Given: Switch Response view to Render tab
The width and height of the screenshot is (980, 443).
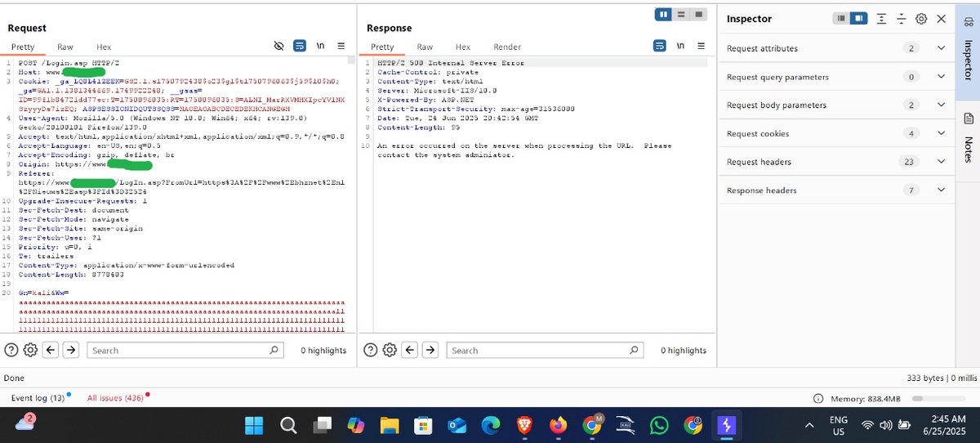Looking at the screenshot, I should coord(507,47).
